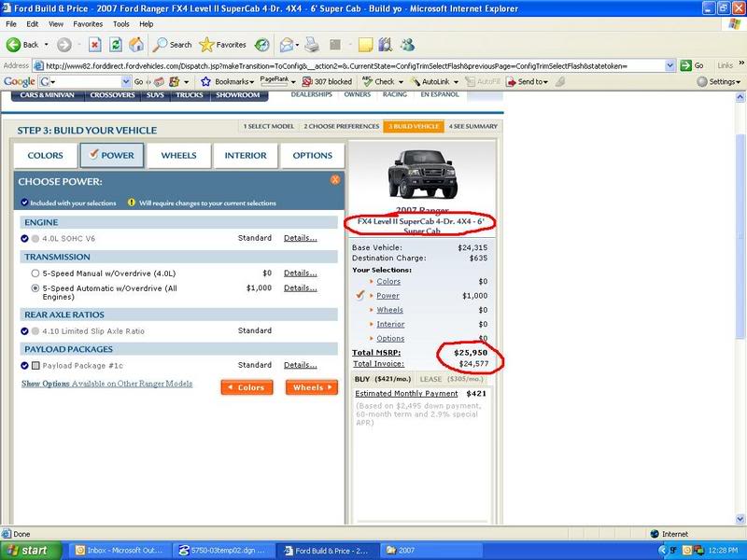Open the TRUCKS nav tab
Viewport: 747px width, 560px height.
[x=190, y=95]
